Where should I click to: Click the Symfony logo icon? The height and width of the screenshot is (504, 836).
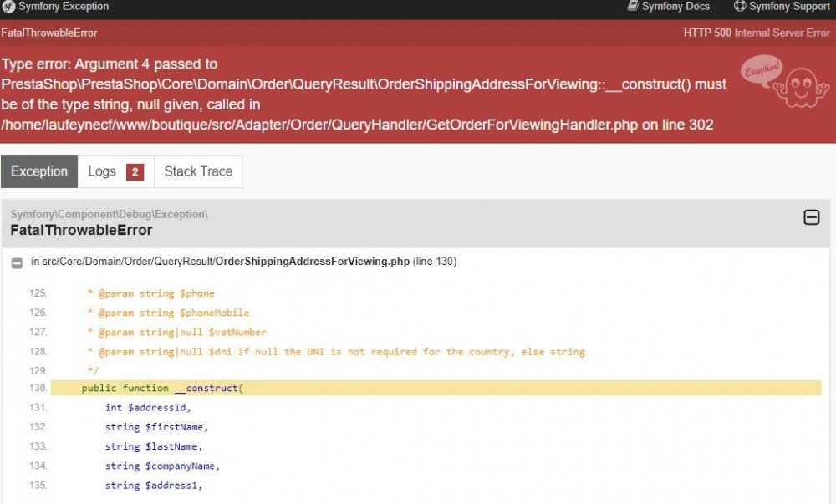(x=8, y=7)
